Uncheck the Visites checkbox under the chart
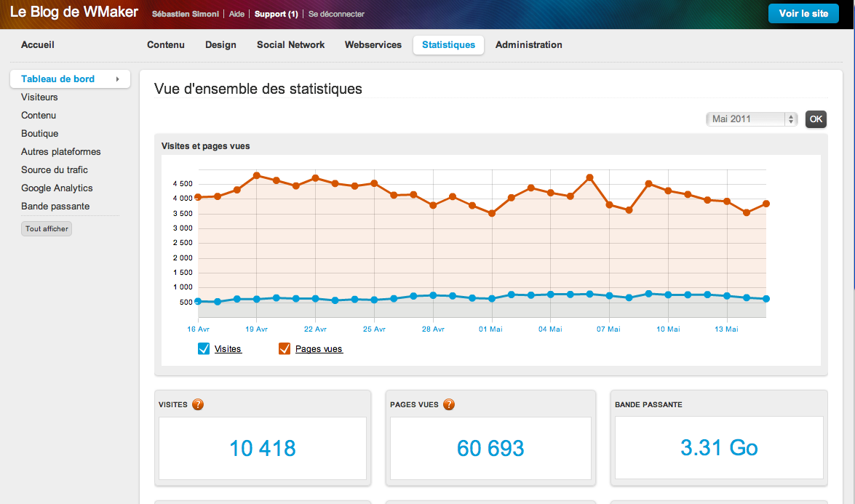The image size is (855, 504). click(202, 348)
